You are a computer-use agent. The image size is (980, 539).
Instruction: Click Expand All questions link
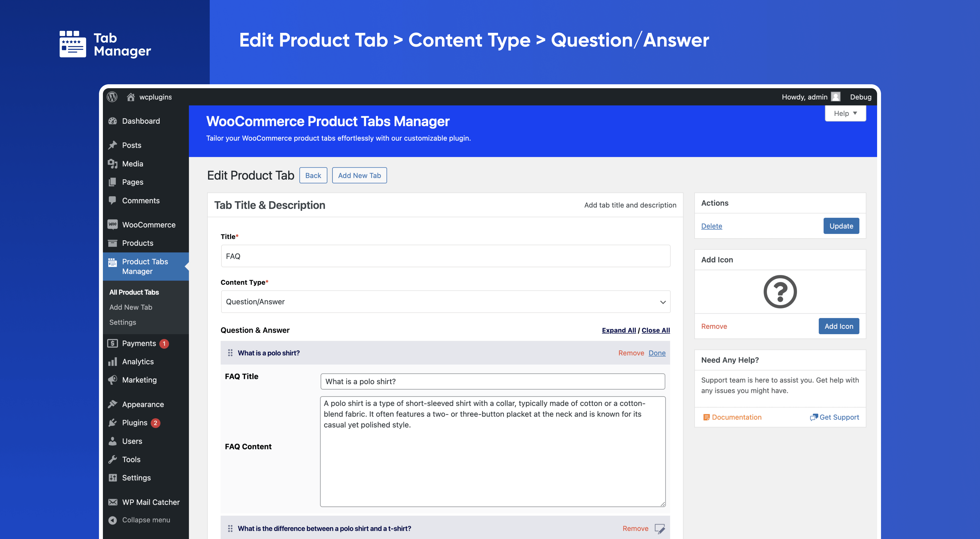pos(619,330)
